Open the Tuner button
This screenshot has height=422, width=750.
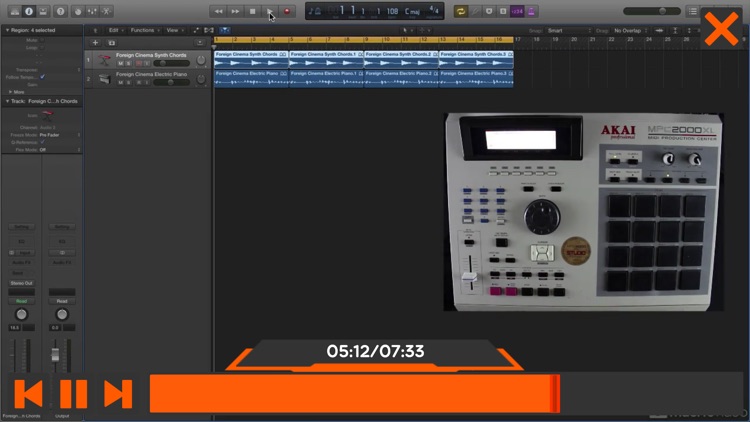[475, 11]
